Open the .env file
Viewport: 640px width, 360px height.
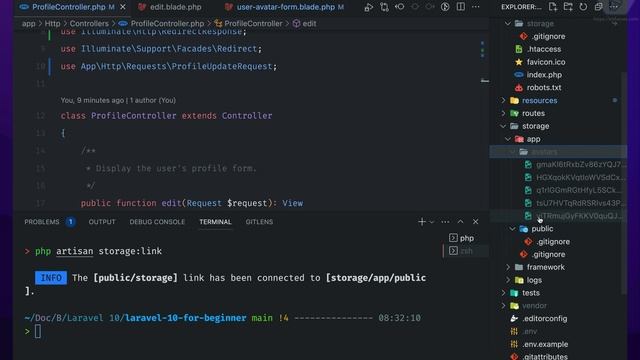click(529, 331)
